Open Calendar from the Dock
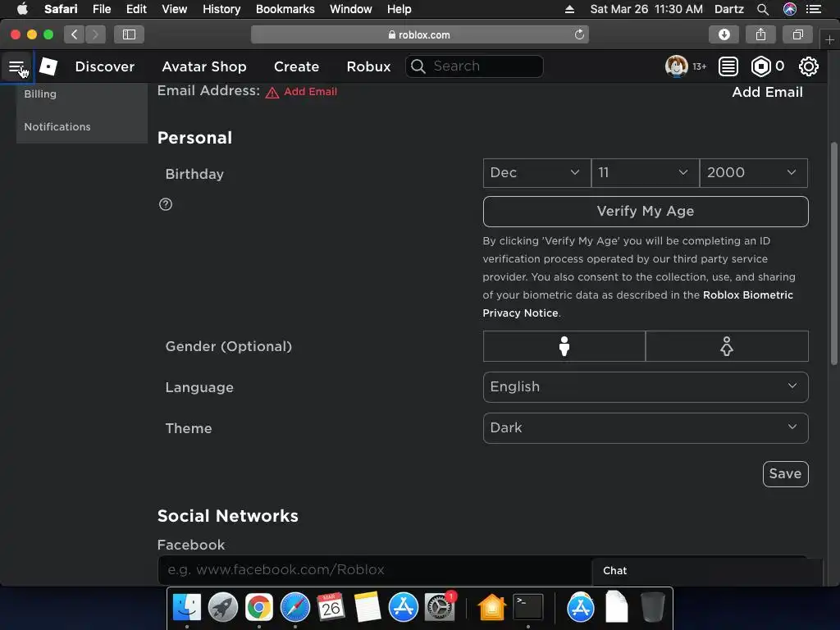The height and width of the screenshot is (630, 840). 331,608
